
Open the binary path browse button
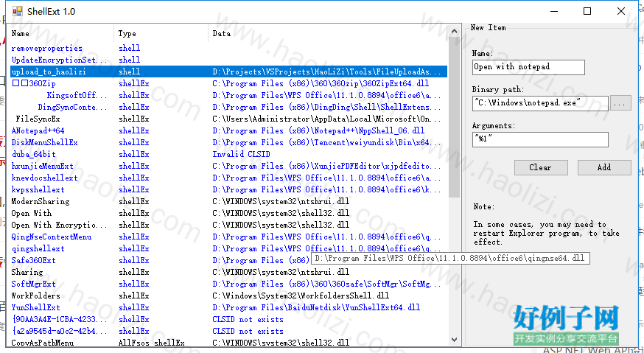pyautogui.click(x=620, y=103)
